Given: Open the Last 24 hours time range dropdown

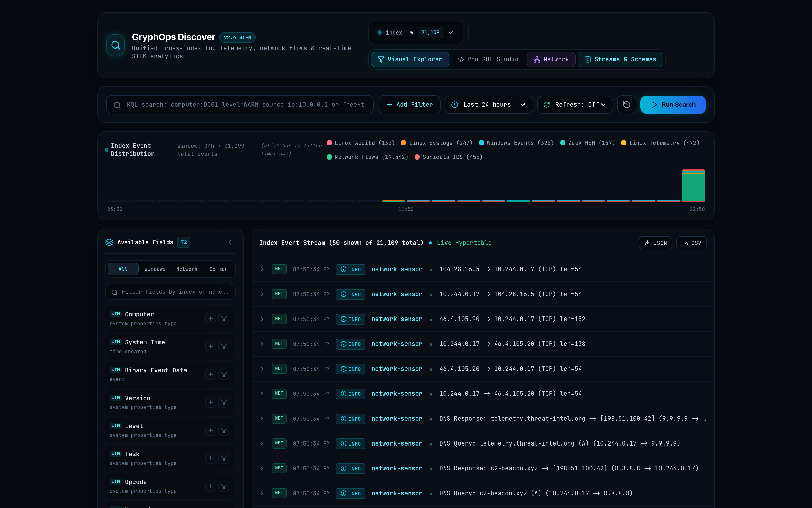Looking at the screenshot, I should pyautogui.click(x=488, y=104).
